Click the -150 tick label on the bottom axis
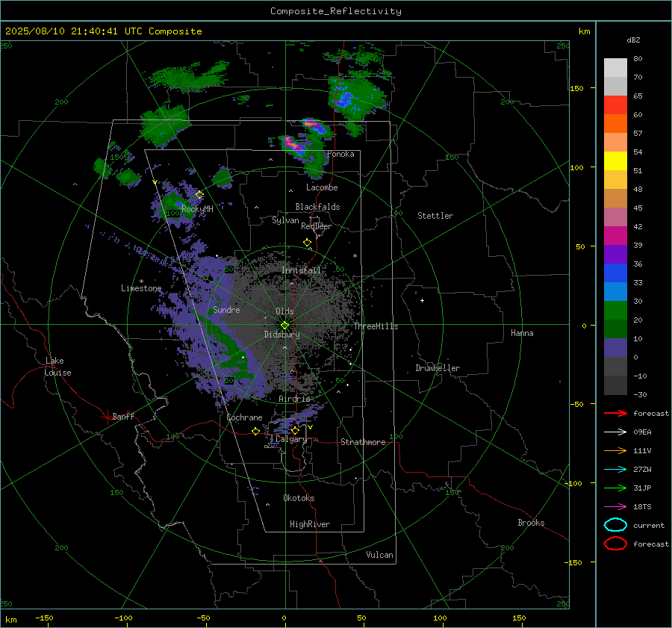 (44, 618)
